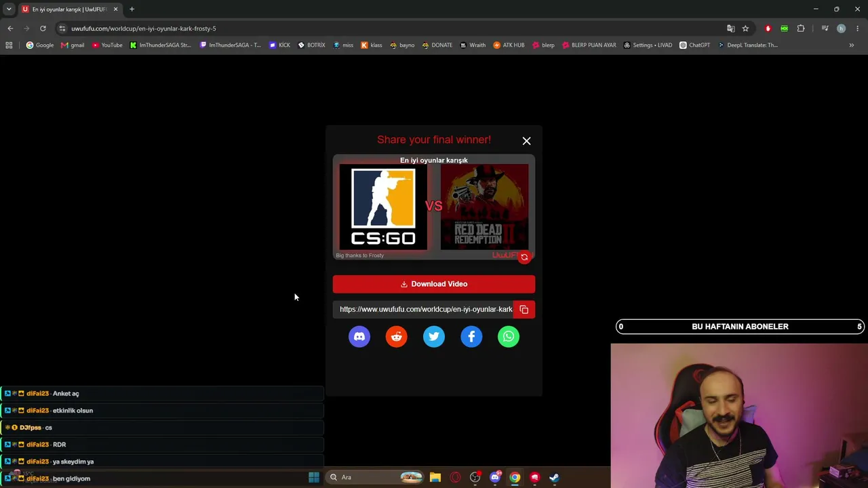Reload the page with the refresh icon
The width and height of the screenshot is (868, 488).
pos(43,28)
